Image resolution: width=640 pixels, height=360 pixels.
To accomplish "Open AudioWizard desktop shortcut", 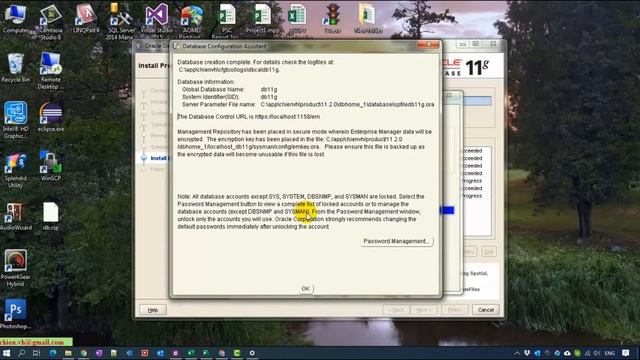I will [x=16, y=216].
